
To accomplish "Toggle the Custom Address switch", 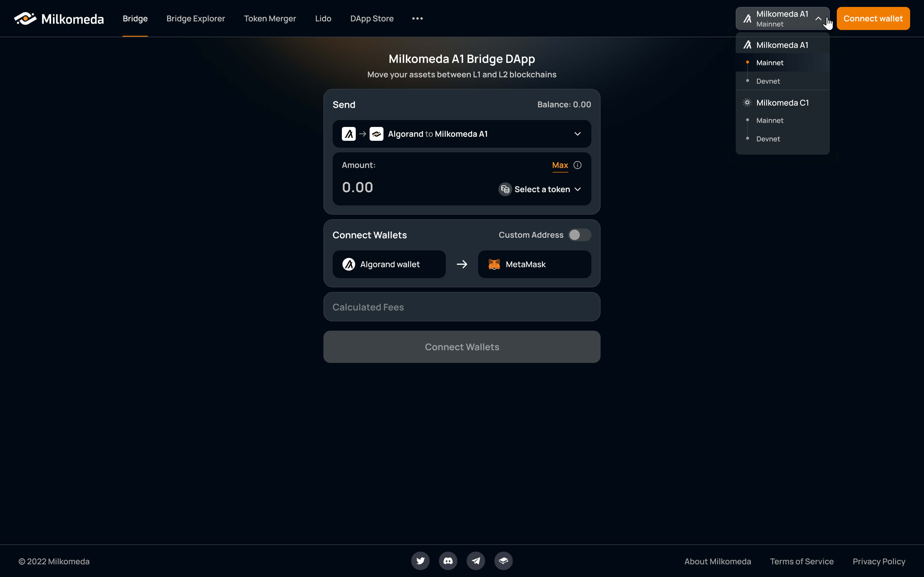I will click(579, 235).
